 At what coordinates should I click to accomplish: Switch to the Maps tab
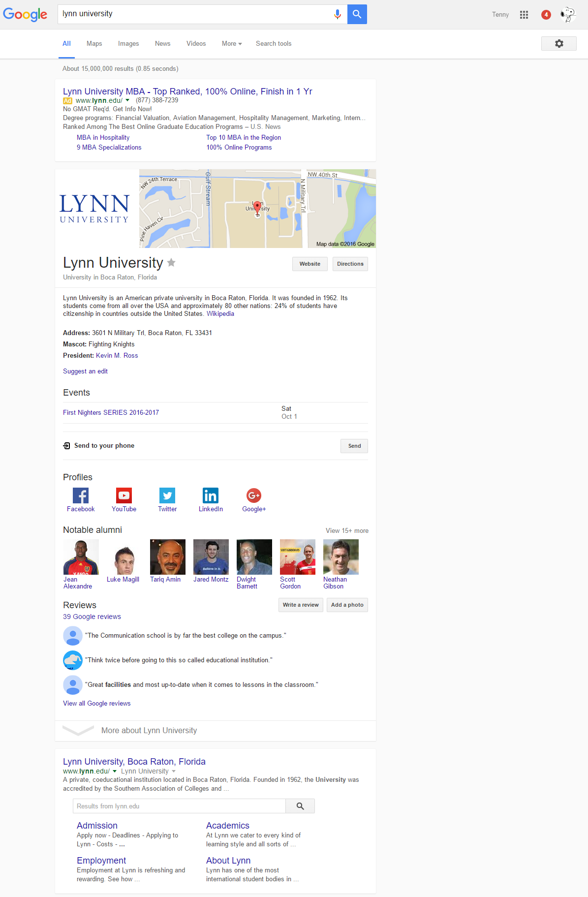click(94, 44)
